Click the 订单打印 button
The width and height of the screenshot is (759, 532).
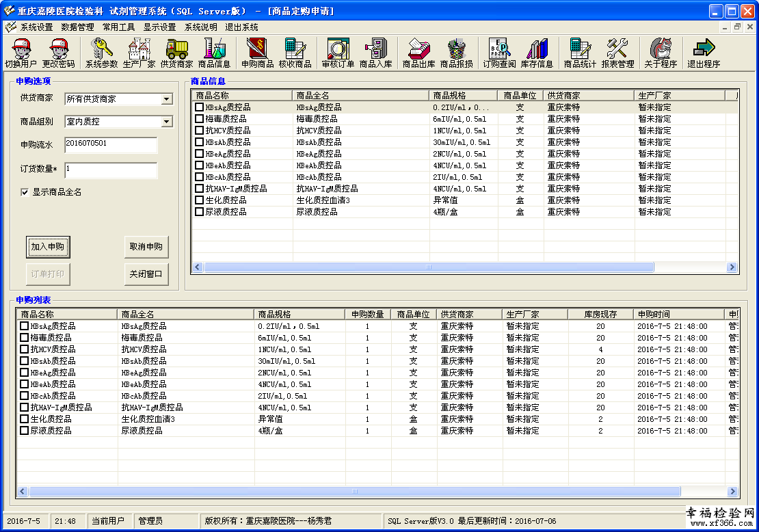tap(48, 274)
